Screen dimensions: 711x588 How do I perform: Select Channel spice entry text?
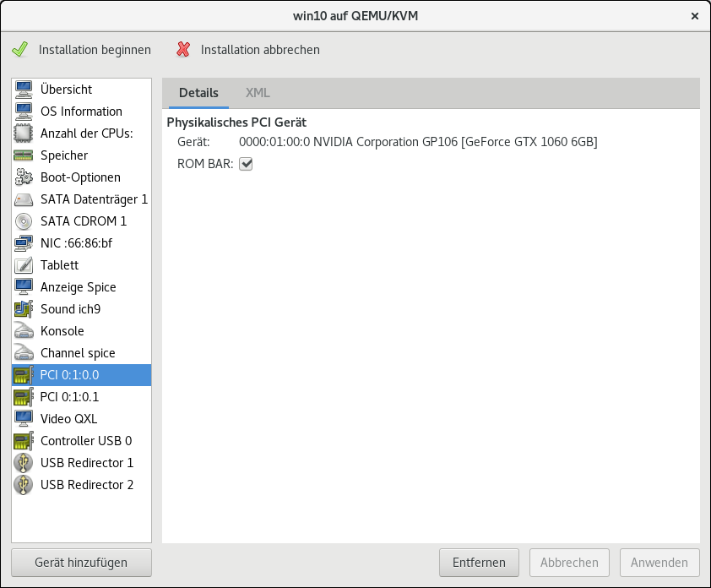78,353
